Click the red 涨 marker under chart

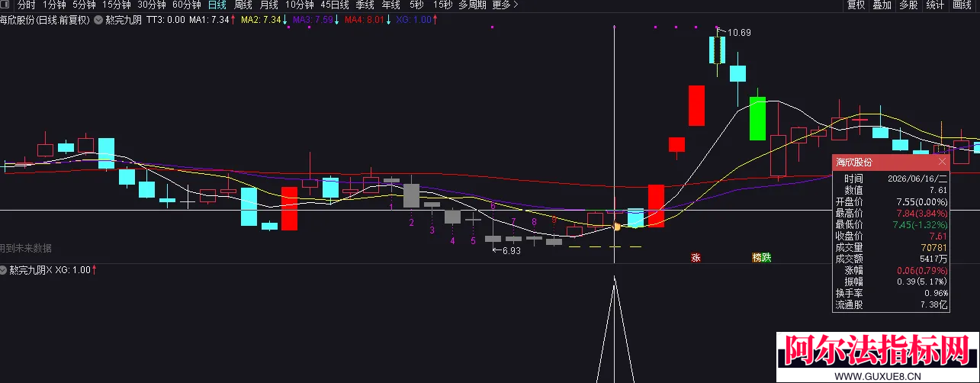696,258
